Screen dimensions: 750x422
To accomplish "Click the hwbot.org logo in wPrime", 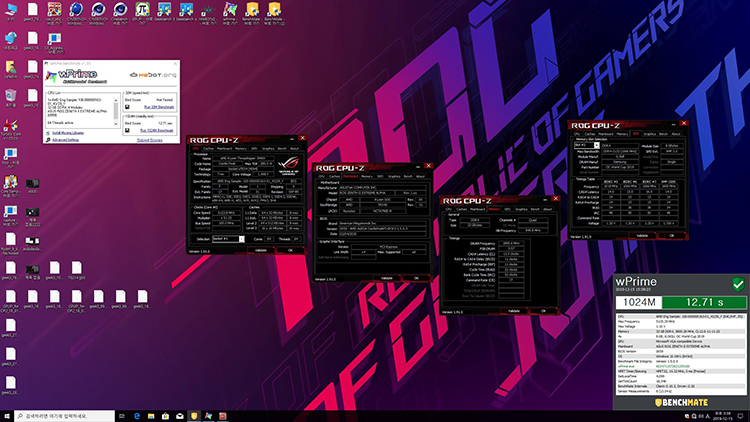I will tap(154, 75).
